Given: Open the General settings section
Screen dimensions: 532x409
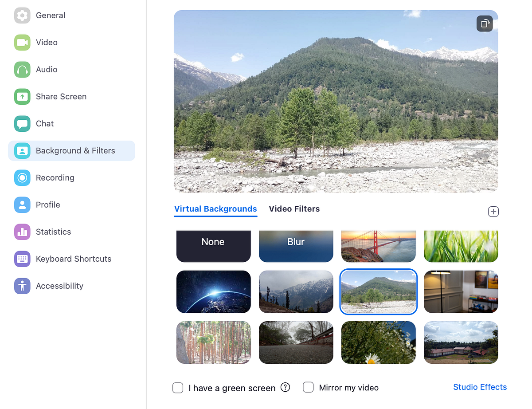Looking at the screenshot, I should [x=51, y=15].
